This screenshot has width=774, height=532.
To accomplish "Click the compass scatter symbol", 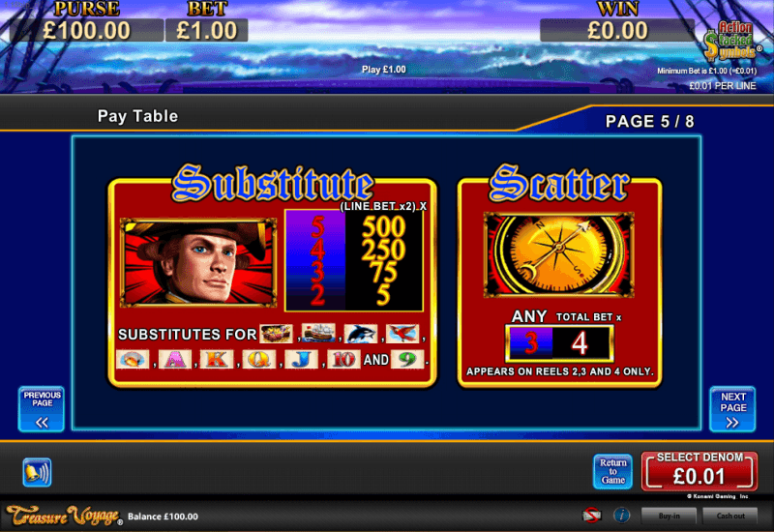I will (x=559, y=254).
